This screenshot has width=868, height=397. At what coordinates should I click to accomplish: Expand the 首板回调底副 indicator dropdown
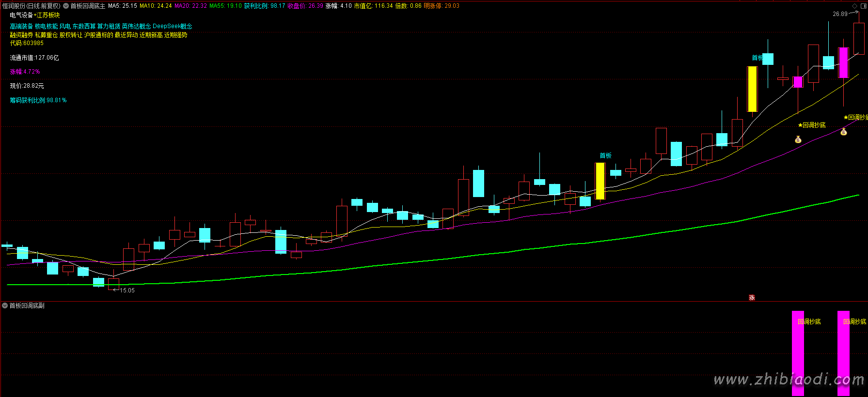[x=5, y=305]
